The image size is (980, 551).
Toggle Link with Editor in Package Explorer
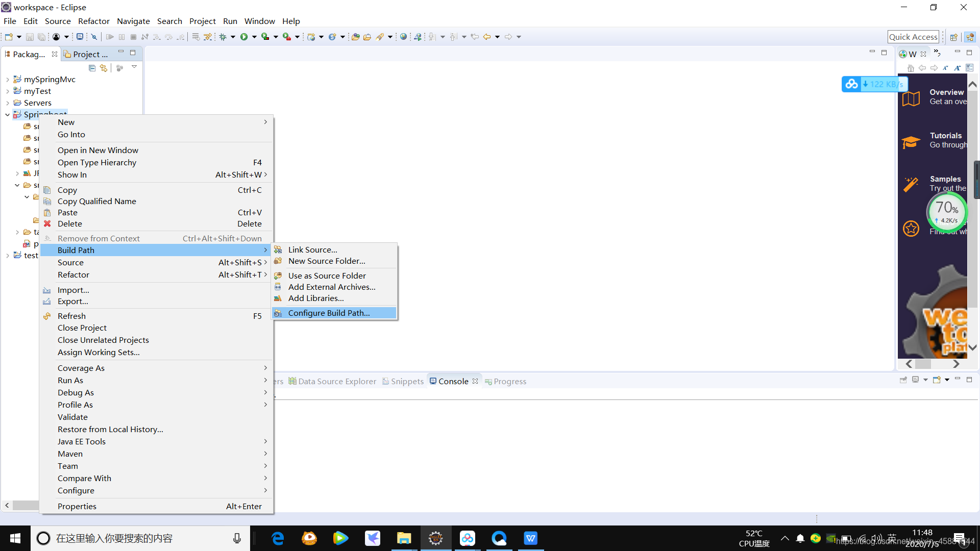(104, 68)
